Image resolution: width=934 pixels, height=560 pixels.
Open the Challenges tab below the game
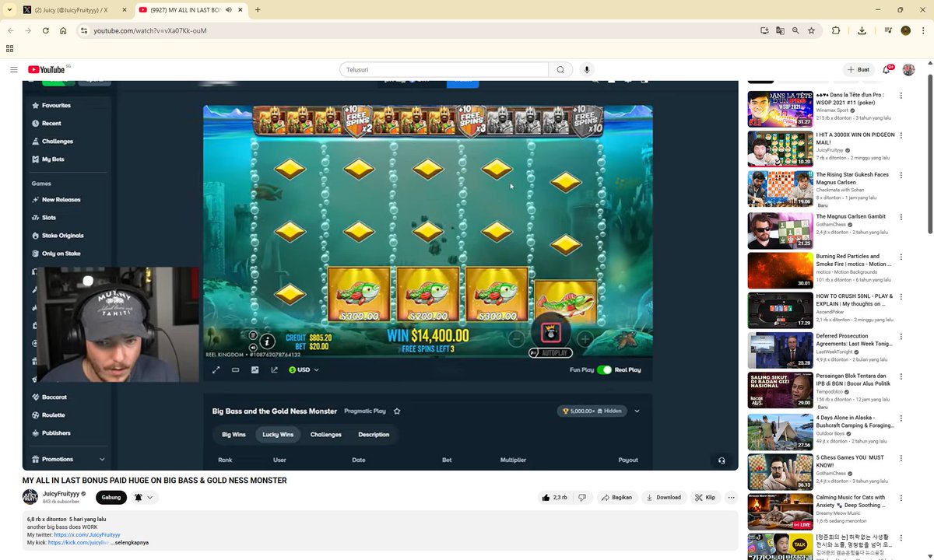tap(325, 435)
